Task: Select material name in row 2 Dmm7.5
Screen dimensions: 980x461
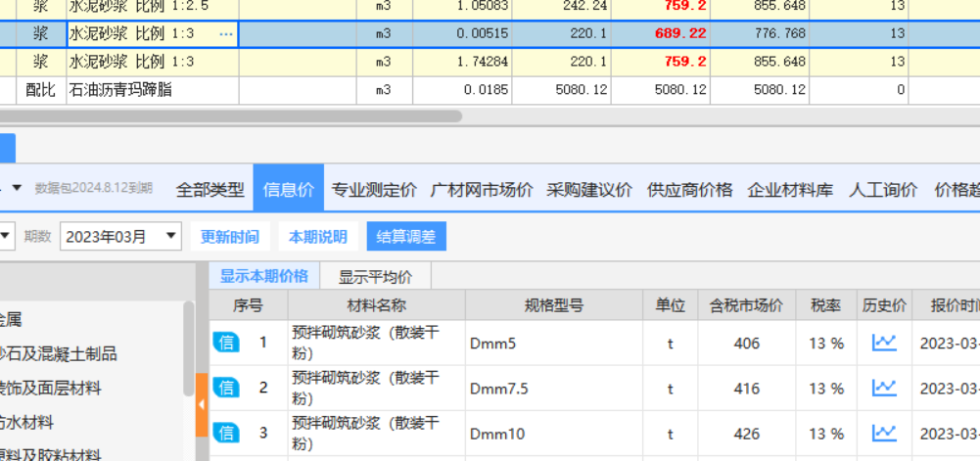Action: tap(376, 388)
